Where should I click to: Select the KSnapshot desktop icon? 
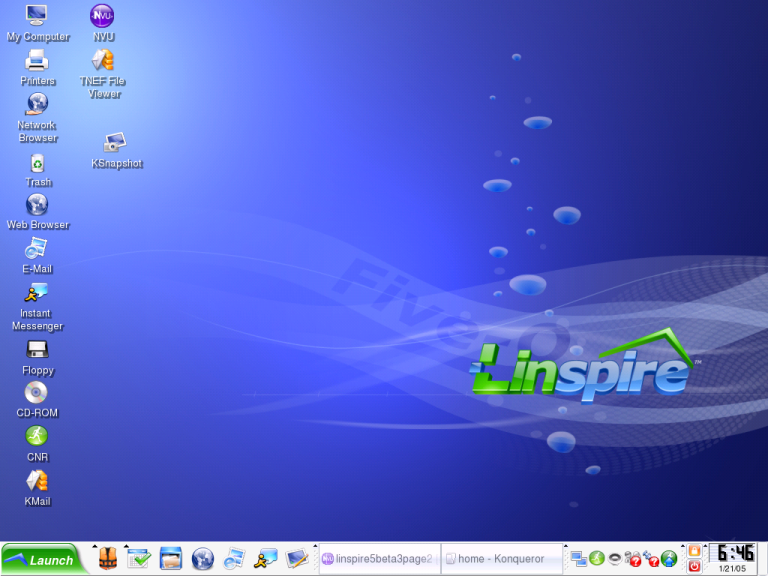115,144
